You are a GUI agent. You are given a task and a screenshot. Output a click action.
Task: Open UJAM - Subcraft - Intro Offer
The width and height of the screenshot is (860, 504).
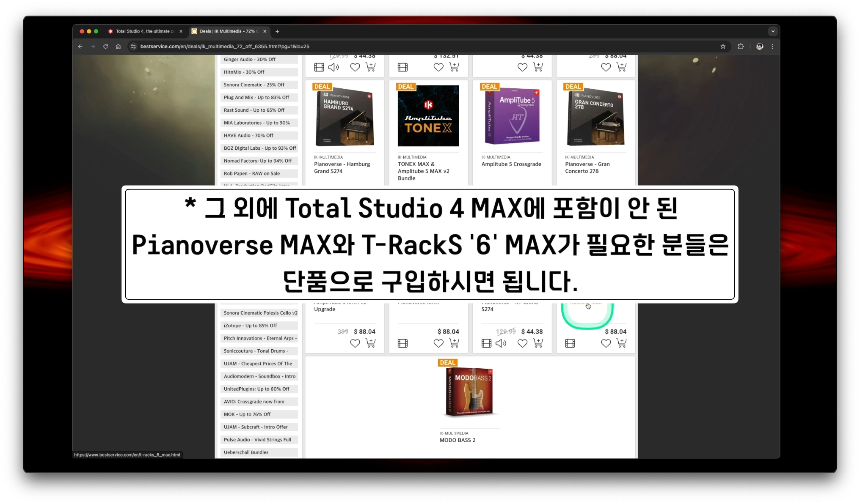tap(259, 427)
